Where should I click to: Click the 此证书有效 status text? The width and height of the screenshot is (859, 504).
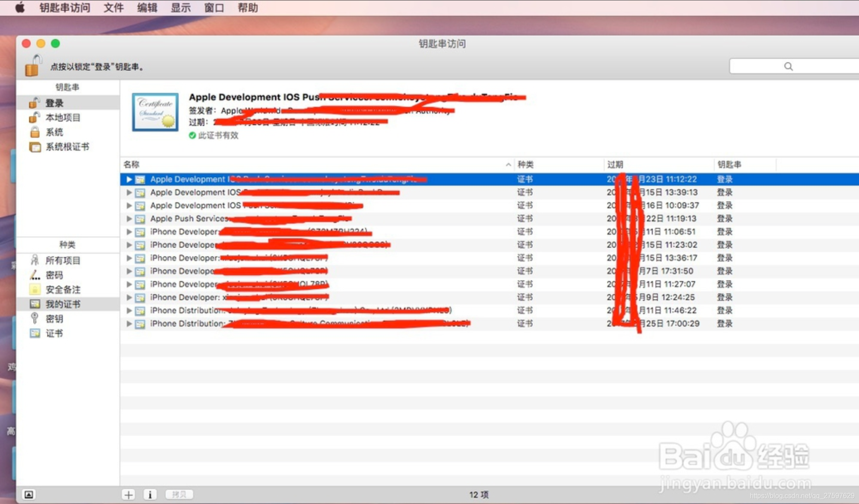(x=218, y=136)
